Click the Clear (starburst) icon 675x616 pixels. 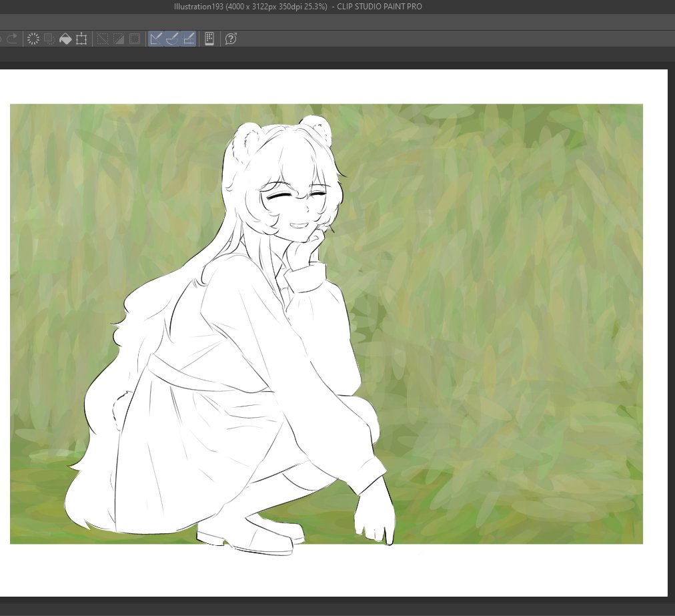(33, 39)
